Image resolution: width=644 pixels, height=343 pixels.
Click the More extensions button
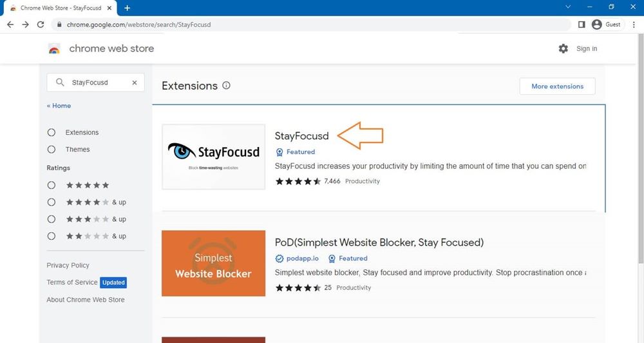[557, 86]
